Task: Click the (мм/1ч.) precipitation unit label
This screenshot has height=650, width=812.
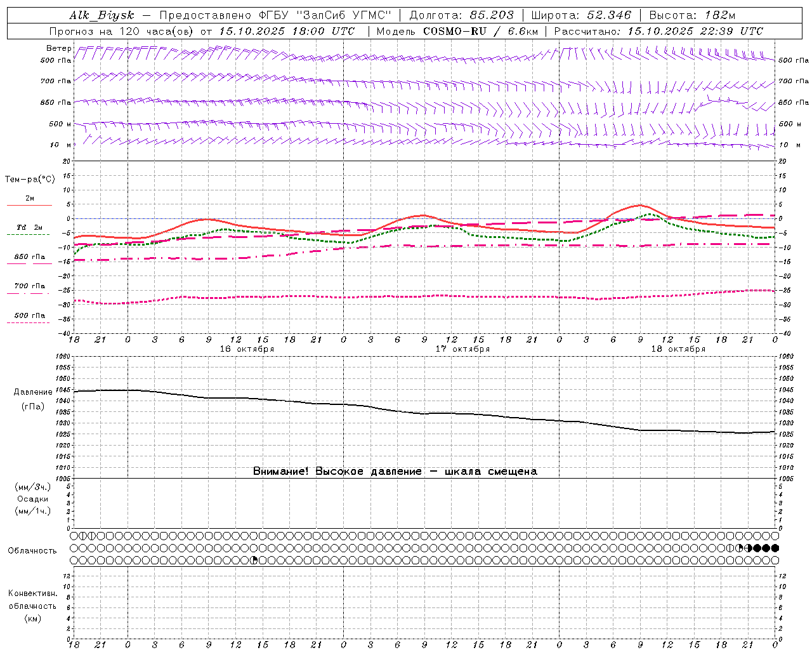Action: point(32,511)
